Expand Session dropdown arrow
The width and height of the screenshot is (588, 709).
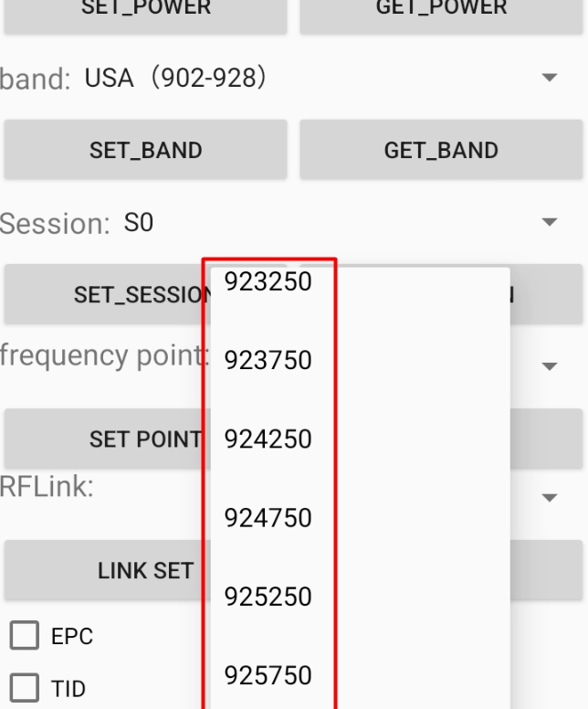549,222
